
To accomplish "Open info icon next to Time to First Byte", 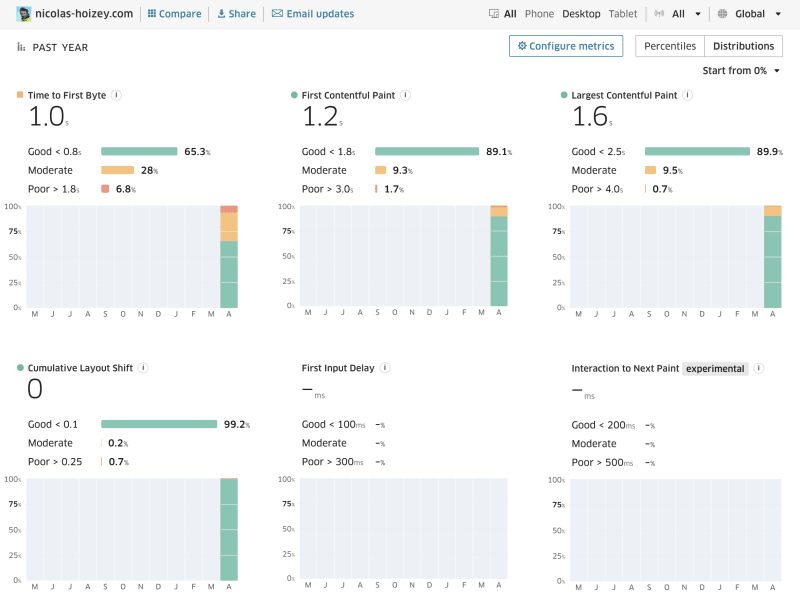I will click(116, 95).
